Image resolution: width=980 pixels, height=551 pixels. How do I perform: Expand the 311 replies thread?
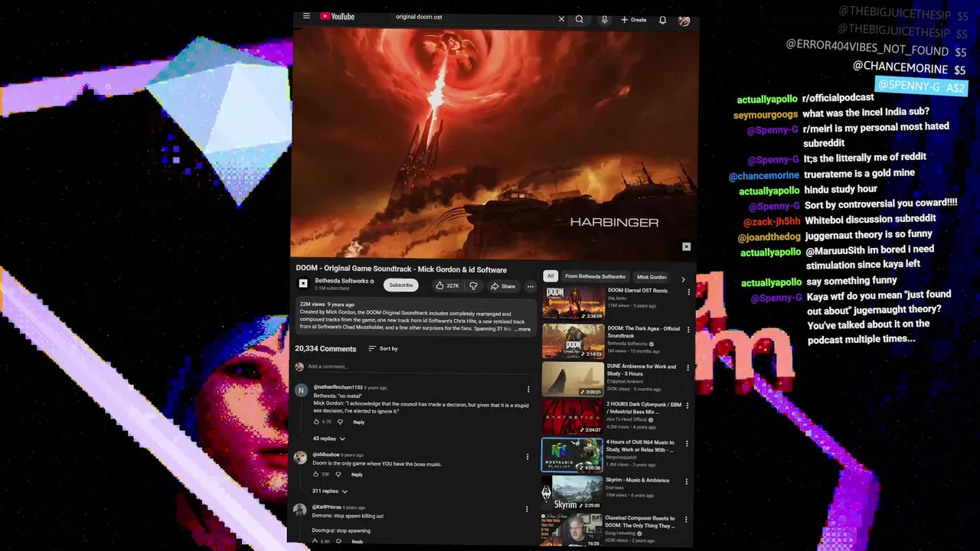click(330, 491)
